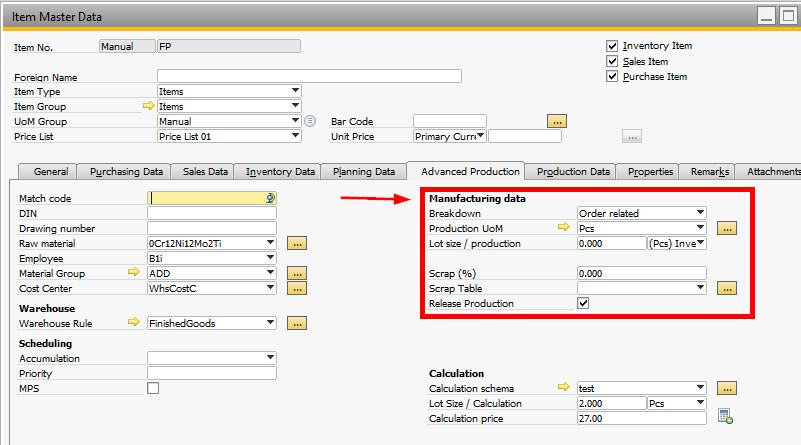Image resolution: width=801 pixels, height=445 pixels.
Task: Open the Production Data tab
Action: [571, 171]
